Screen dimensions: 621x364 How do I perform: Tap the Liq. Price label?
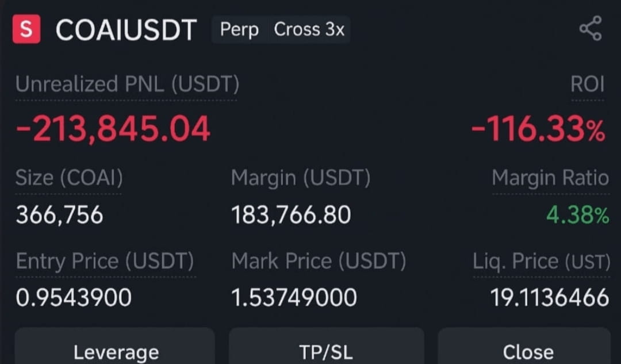542,262
